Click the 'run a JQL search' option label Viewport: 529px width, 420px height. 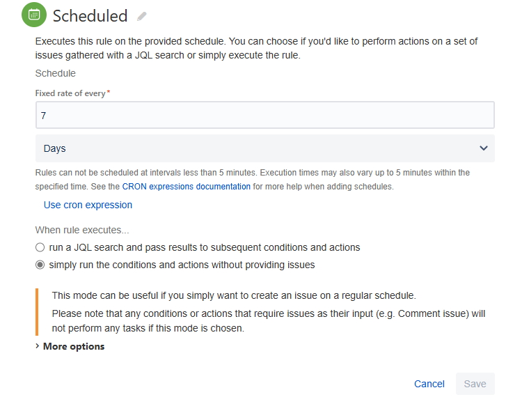pyautogui.click(x=205, y=247)
